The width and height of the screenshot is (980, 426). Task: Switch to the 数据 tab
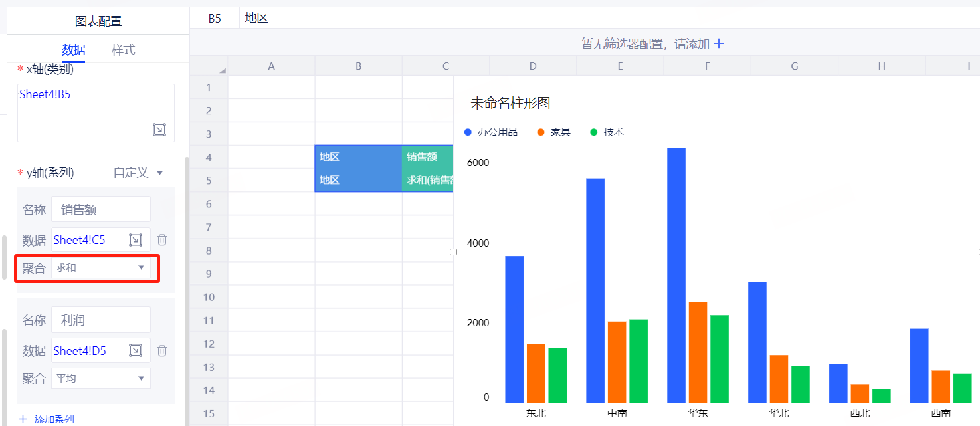(73, 50)
